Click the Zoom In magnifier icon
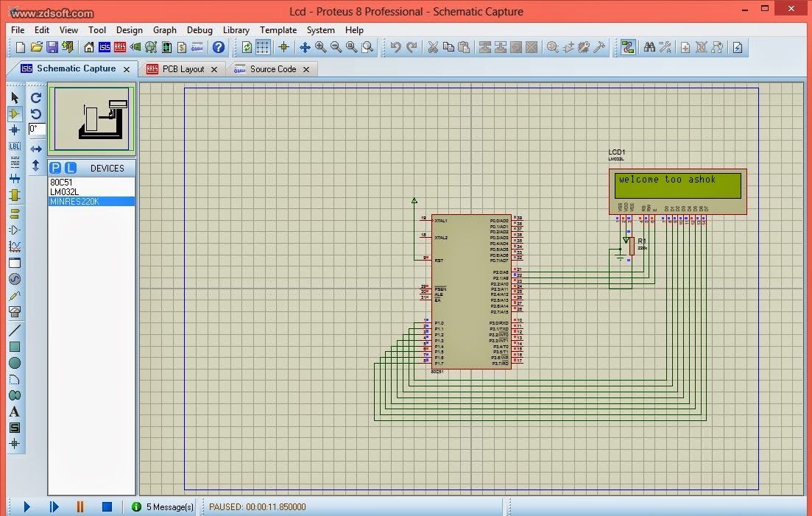 [x=320, y=47]
